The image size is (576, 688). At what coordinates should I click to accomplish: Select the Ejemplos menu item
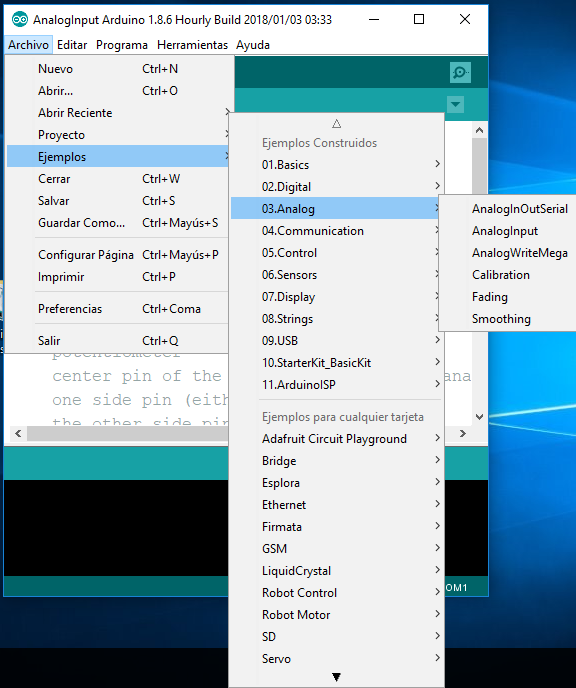pos(118,157)
